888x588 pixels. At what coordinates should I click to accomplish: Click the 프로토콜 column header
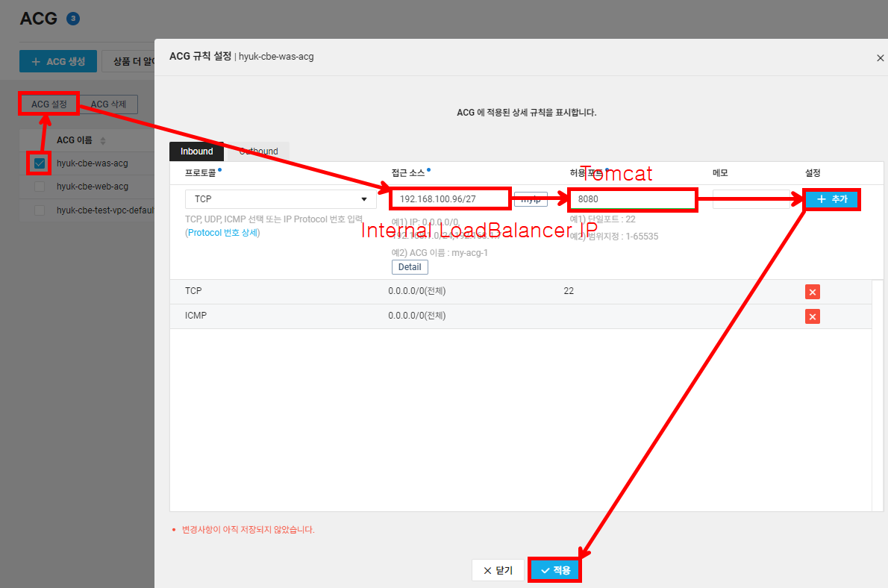pos(201,173)
